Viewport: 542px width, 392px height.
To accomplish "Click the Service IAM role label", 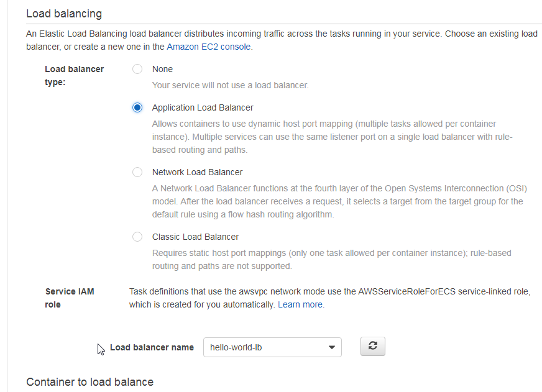I will point(70,298).
